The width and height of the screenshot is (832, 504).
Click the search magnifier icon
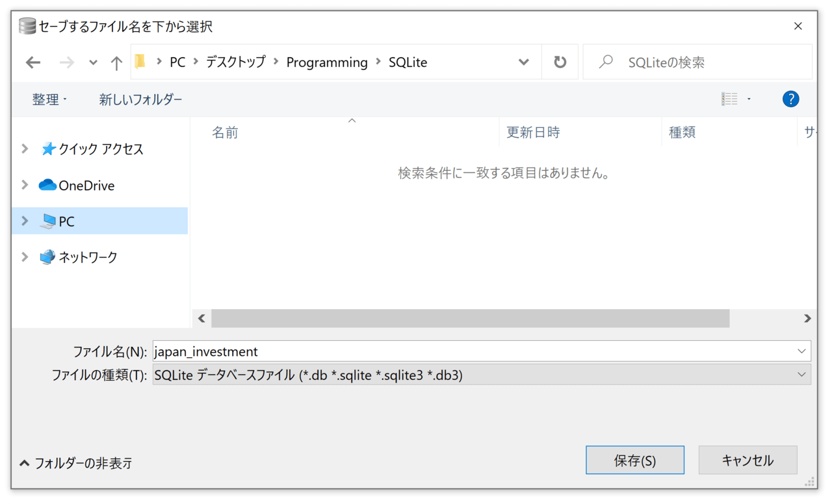click(604, 62)
